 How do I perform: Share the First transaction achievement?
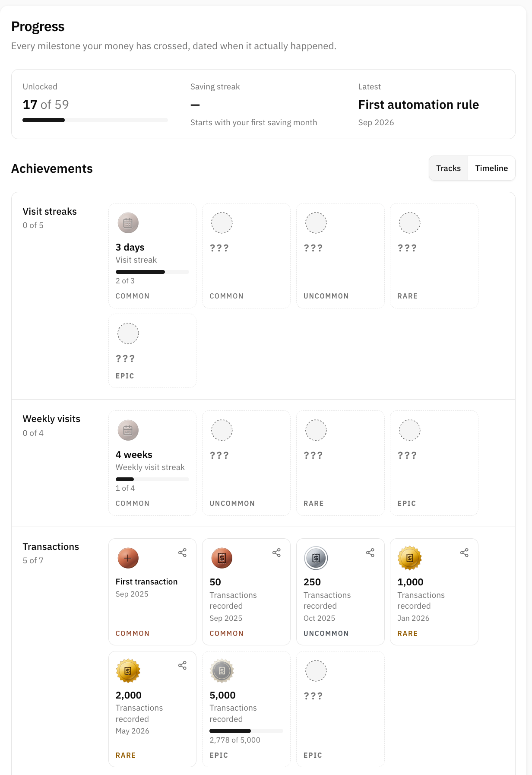coord(182,553)
